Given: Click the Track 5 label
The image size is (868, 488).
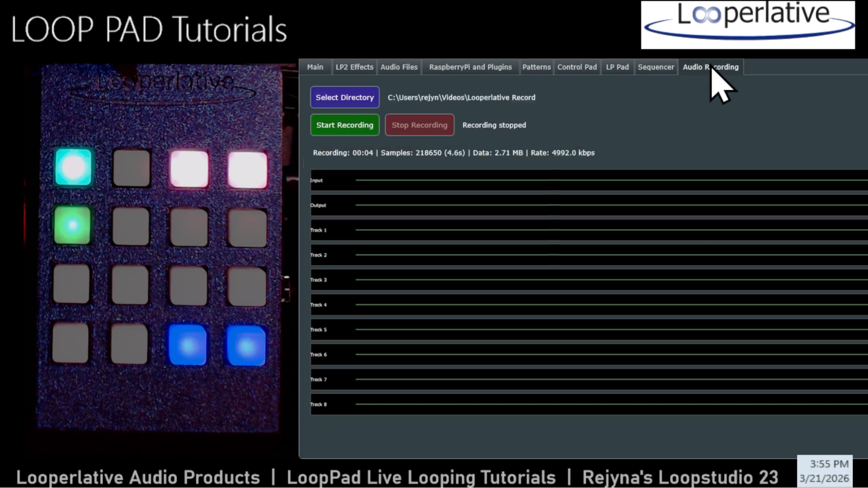Looking at the screenshot, I should [318, 330].
